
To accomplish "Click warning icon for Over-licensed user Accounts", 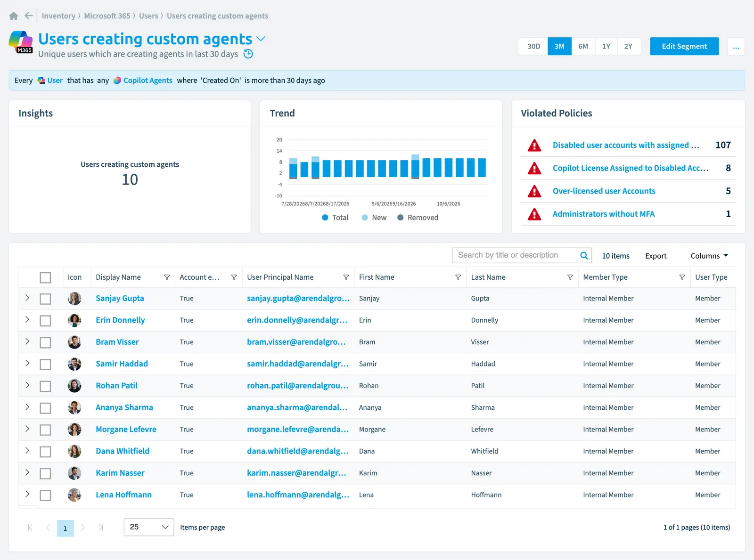I will pyautogui.click(x=534, y=191).
